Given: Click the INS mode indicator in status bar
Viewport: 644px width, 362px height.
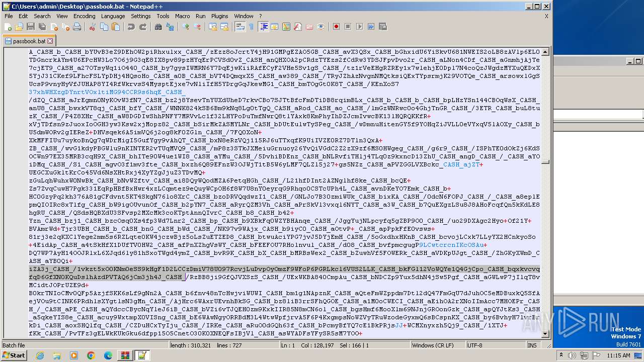Looking at the screenshot, I should [531, 345].
